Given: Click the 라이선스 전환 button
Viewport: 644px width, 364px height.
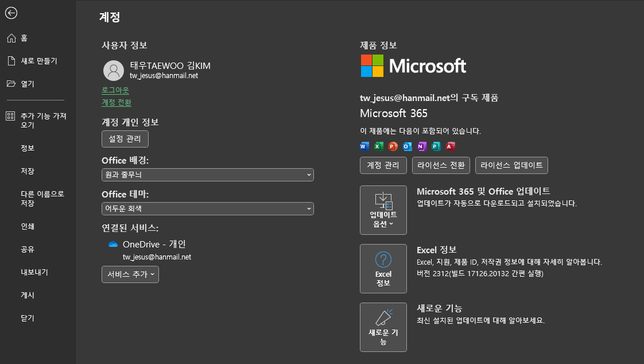Looking at the screenshot, I should point(441,165).
